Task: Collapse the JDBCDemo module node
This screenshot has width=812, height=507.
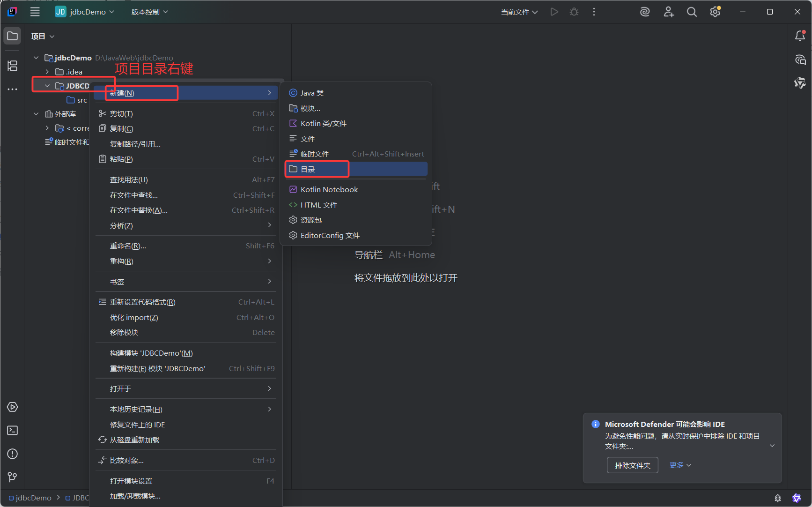Action: click(47, 86)
